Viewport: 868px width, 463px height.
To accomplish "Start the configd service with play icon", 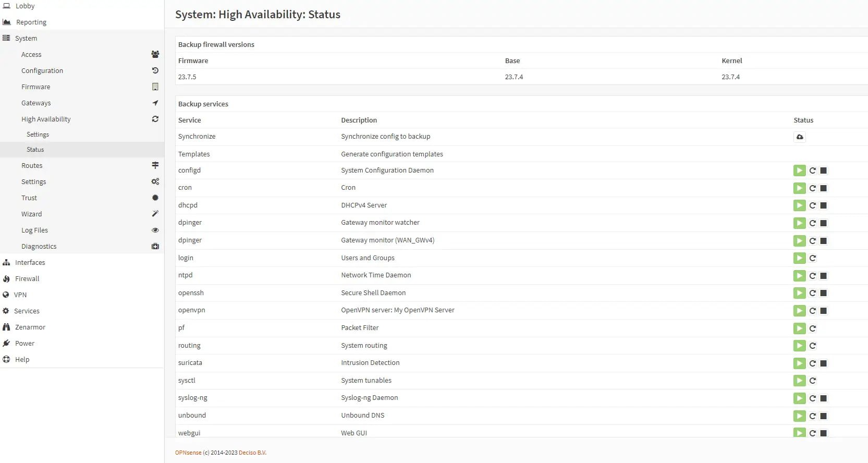I will (799, 170).
